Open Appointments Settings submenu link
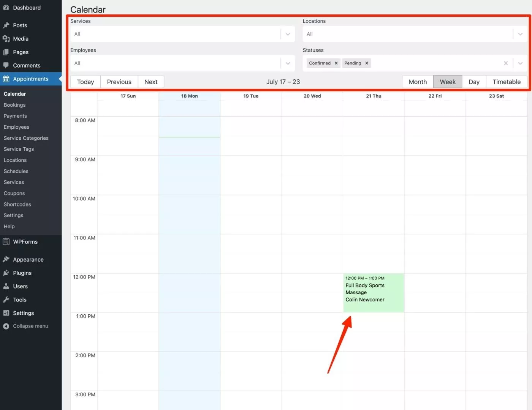The width and height of the screenshot is (532, 410). 13,215
